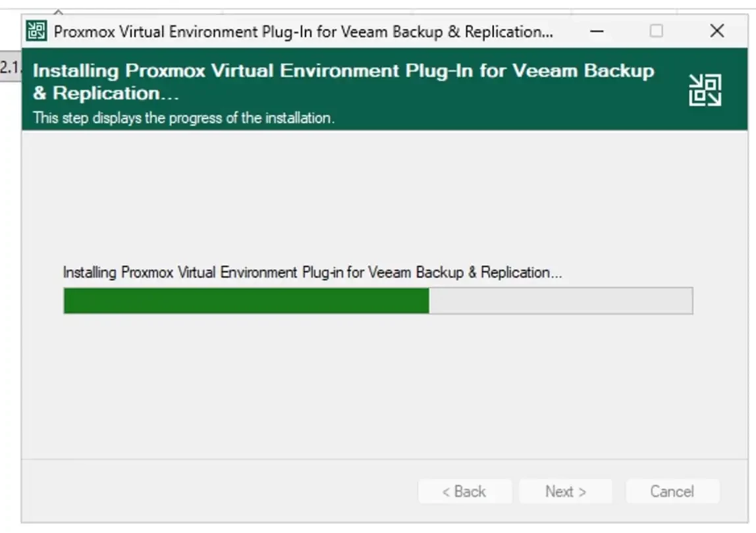This screenshot has width=756, height=533.
Task: Click the installer title bar text
Action: pyautogui.click(x=303, y=32)
